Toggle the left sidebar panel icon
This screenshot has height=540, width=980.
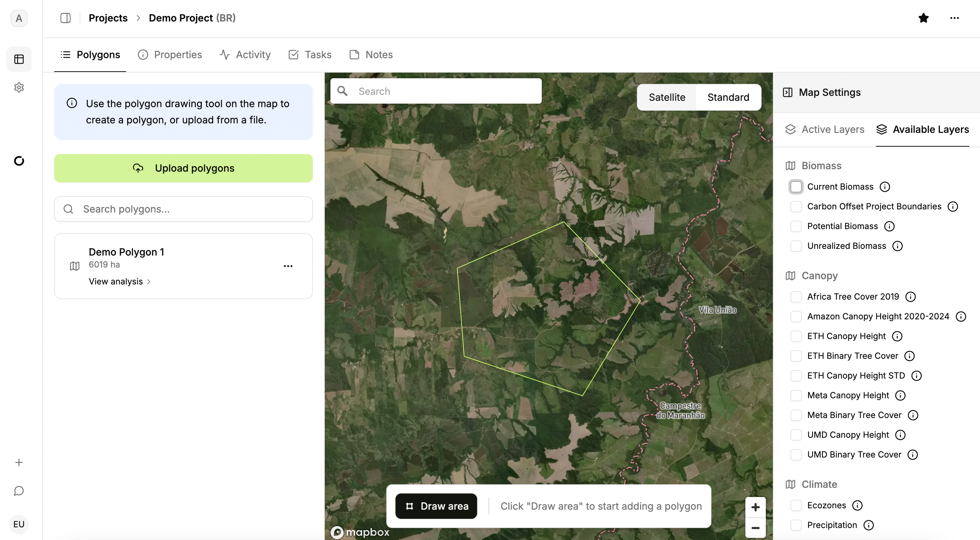[x=66, y=18]
